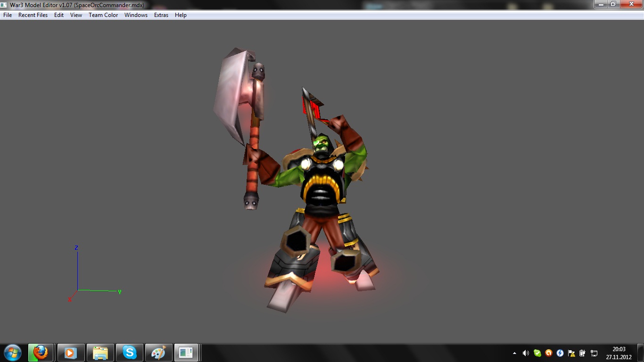Open the Windows Start button
The width and height of the screenshot is (644, 362).
[13, 352]
